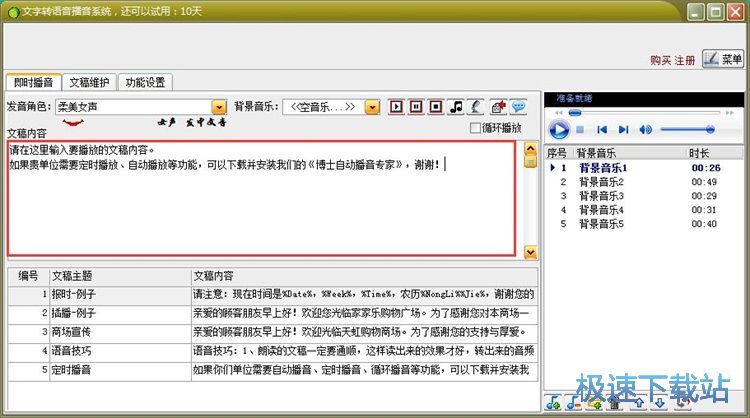Play background music with the blue round button
This screenshot has width=750, height=418.
pyautogui.click(x=559, y=130)
